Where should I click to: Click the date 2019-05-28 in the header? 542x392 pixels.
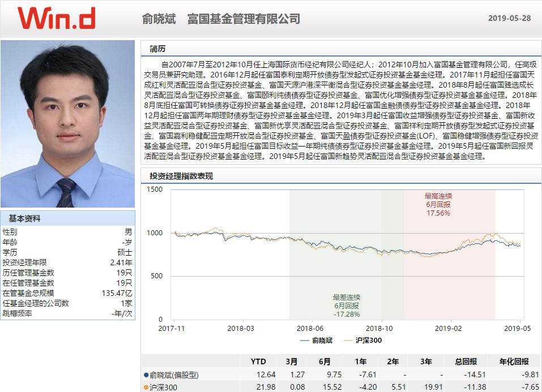coord(509,18)
